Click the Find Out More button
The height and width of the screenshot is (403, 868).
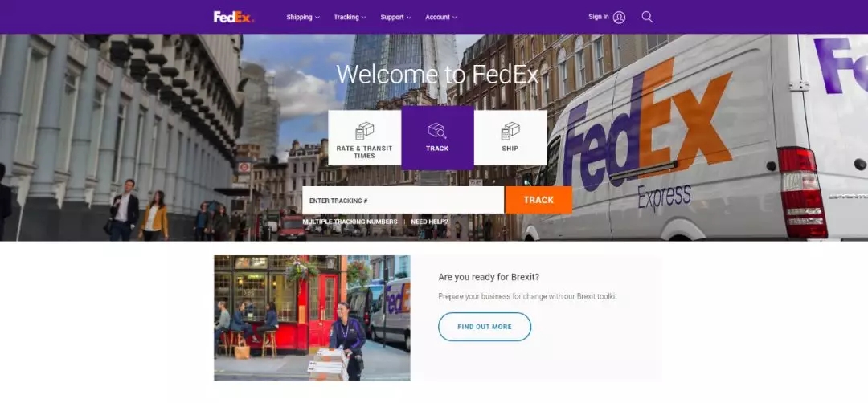pyautogui.click(x=485, y=327)
